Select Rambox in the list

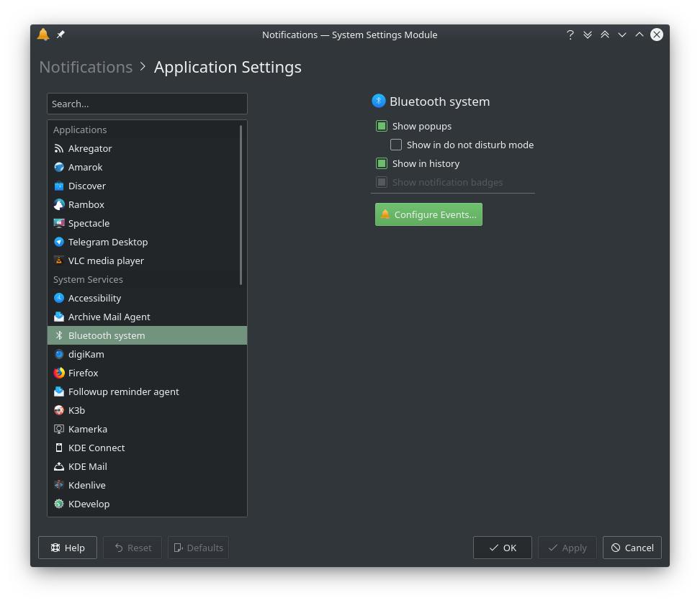pyautogui.click(x=148, y=204)
